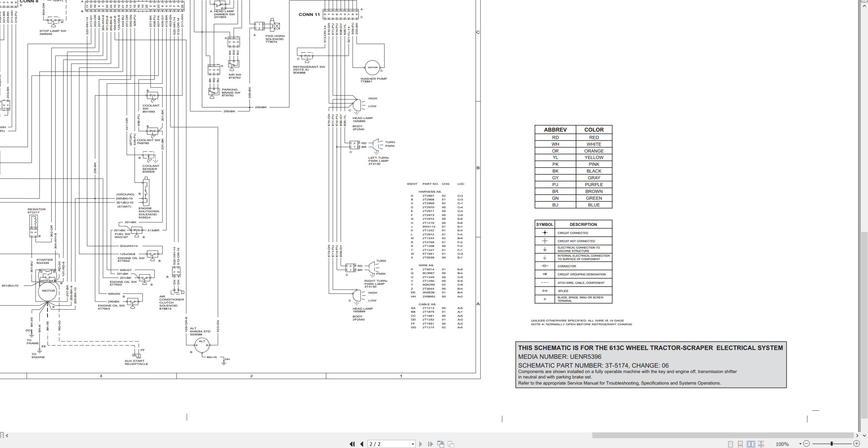Click the CONN 11 label
Screen dimensions: 868x448
(309, 15)
